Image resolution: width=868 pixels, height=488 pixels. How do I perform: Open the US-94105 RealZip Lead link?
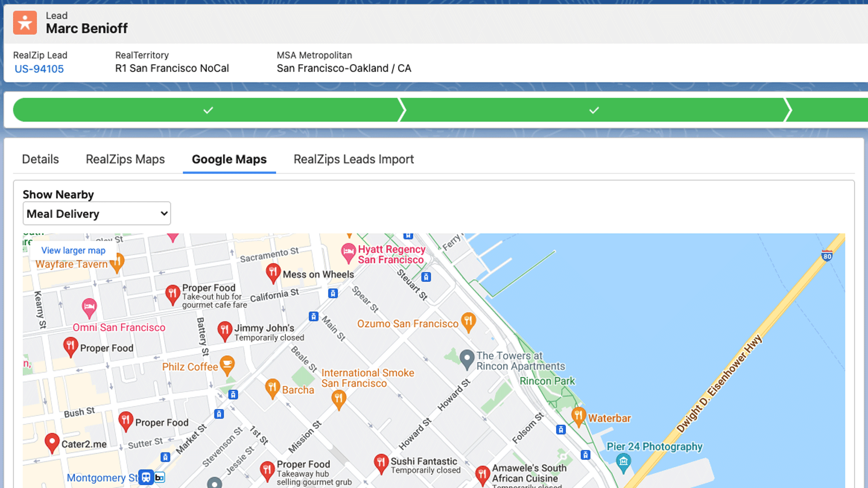pyautogui.click(x=39, y=69)
